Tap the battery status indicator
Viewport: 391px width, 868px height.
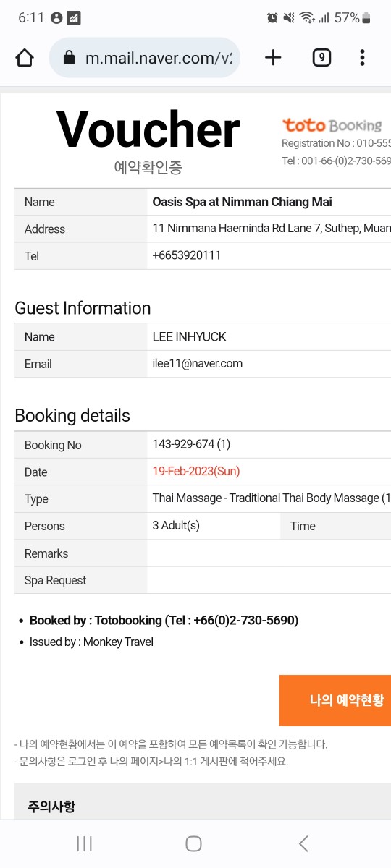[x=366, y=18]
